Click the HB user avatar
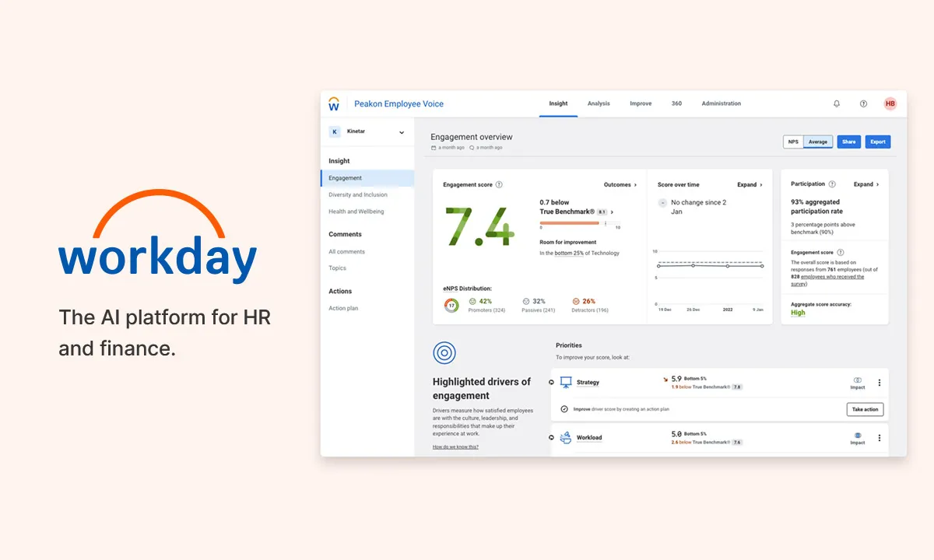This screenshot has height=560, width=934. (x=889, y=103)
